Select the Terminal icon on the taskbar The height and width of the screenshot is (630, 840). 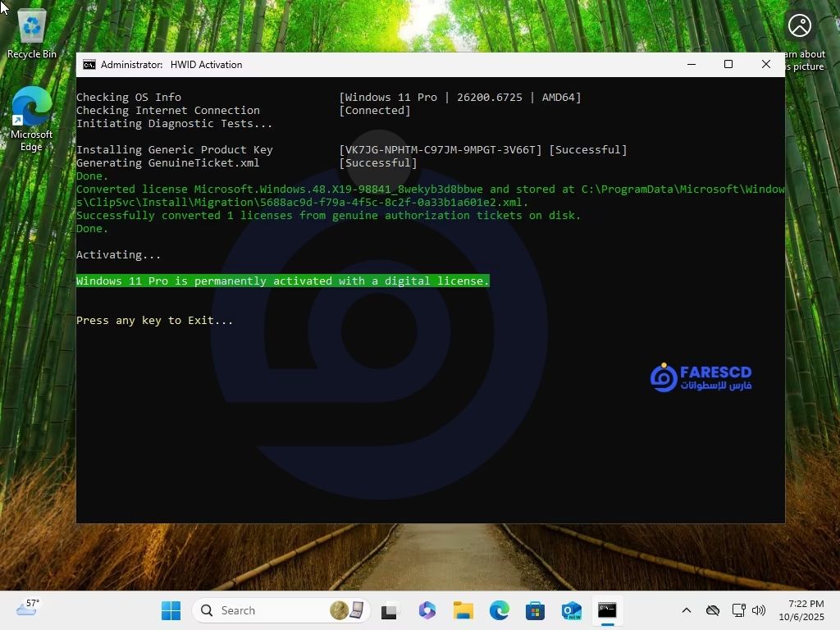click(x=607, y=610)
